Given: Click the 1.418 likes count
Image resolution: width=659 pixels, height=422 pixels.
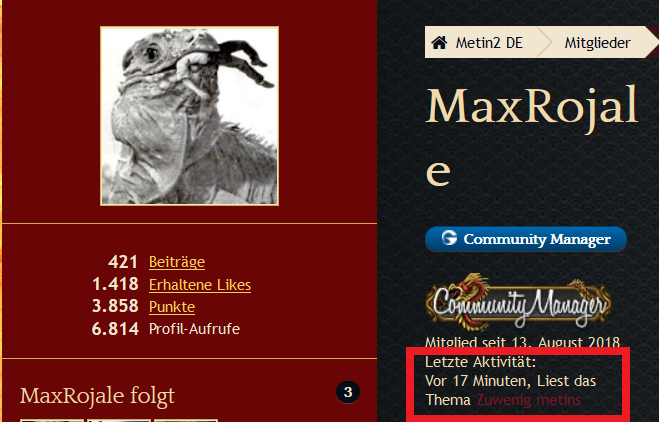Looking at the screenshot, I should [x=115, y=284].
